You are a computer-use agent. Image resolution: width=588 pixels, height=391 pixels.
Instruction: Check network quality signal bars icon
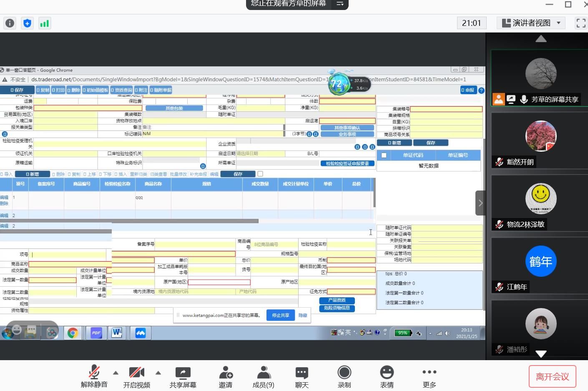point(44,23)
